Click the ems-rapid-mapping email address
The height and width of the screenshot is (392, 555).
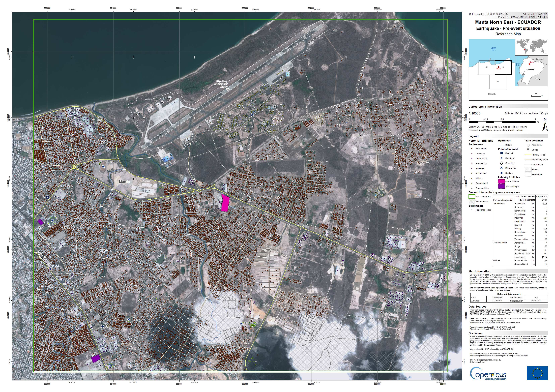(x=485, y=360)
